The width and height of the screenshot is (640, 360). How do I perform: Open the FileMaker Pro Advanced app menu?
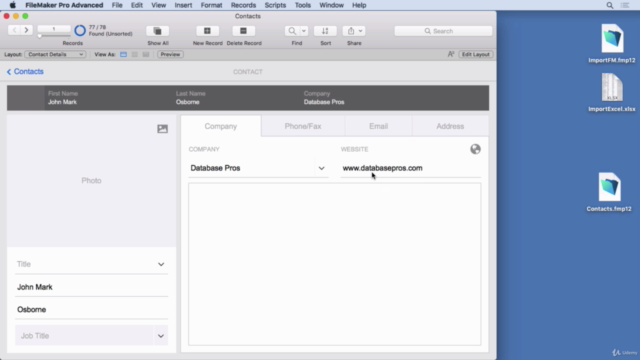point(64,5)
